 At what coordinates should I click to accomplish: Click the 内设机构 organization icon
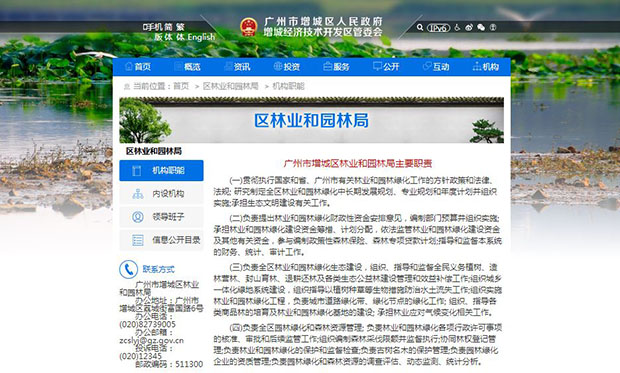click(x=138, y=193)
